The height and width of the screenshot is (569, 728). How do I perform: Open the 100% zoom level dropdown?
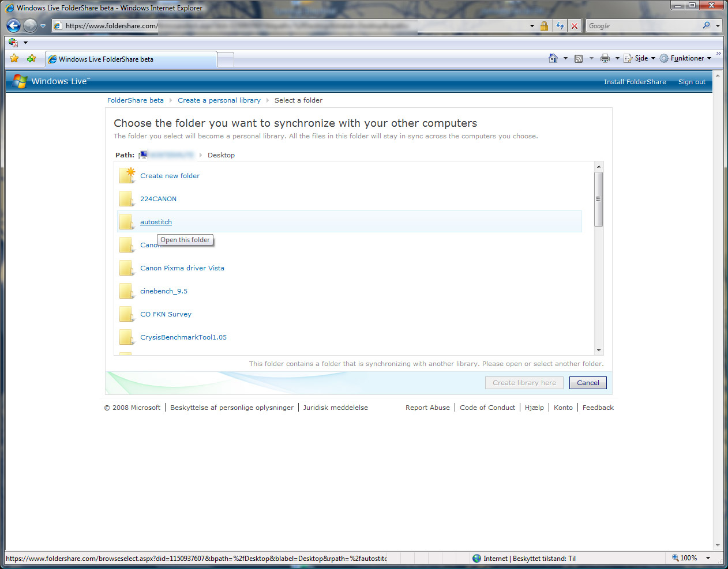click(708, 558)
